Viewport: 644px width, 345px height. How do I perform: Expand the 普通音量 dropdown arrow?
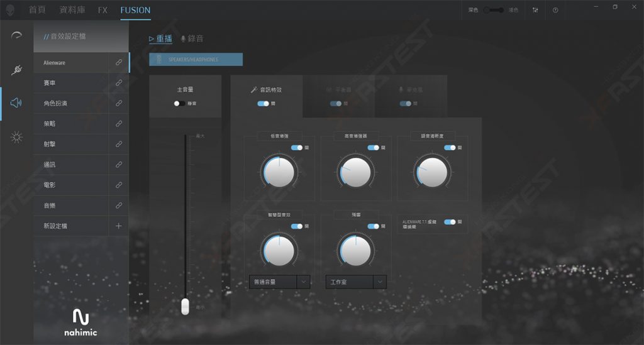pyautogui.click(x=304, y=282)
